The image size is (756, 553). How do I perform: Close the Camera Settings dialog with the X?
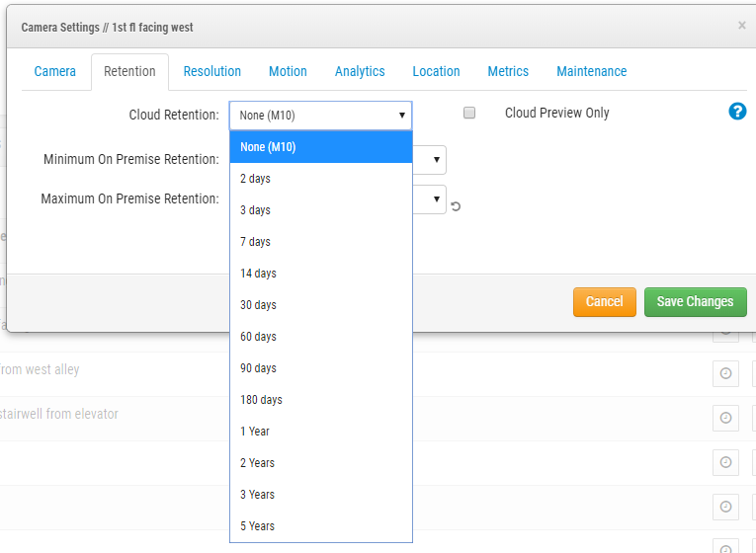pyautogui.click(x=742, y=26)
